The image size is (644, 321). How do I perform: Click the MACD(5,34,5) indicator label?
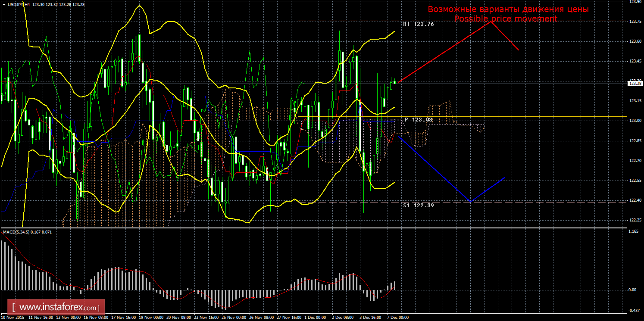(x=17, y=232)
